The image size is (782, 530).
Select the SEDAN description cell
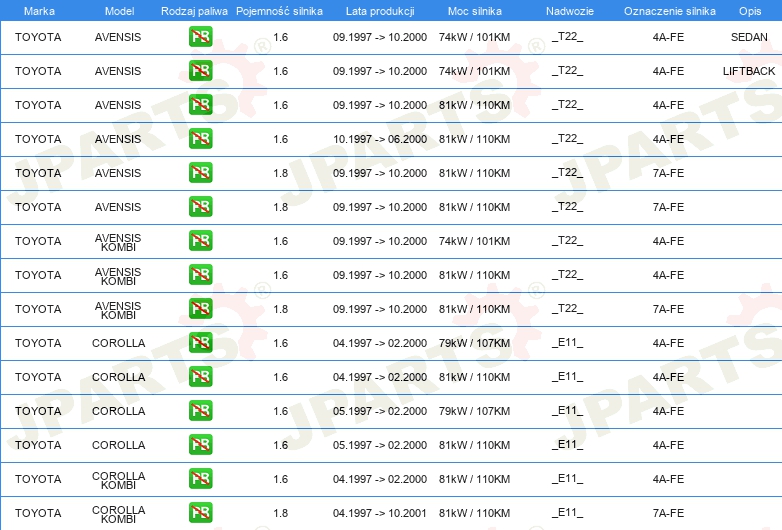pos(749,37)
